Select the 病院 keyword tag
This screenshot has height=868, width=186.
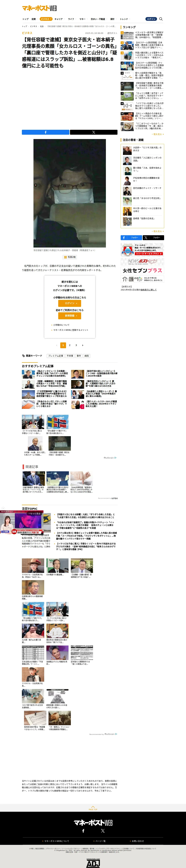coord(87,356)
